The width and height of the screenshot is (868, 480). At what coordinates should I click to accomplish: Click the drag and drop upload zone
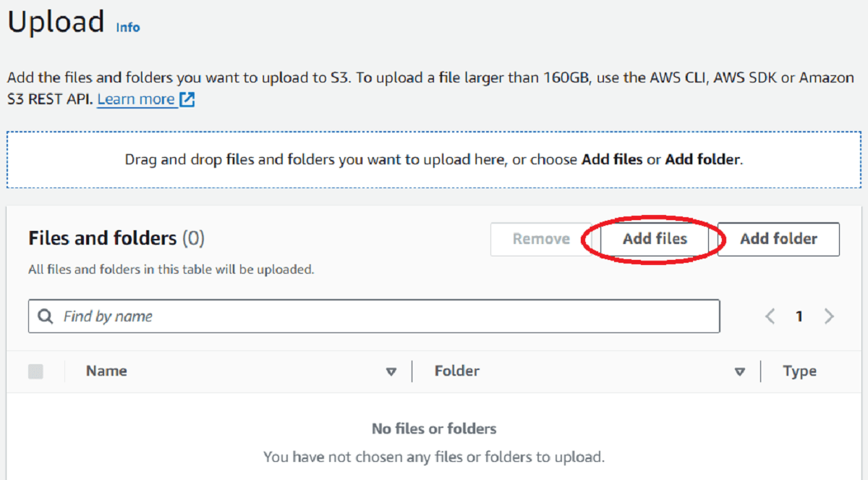pos(434,159)
